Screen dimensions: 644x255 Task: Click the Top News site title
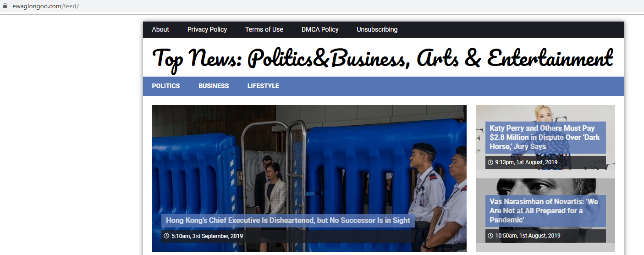[x=382, y=59]
